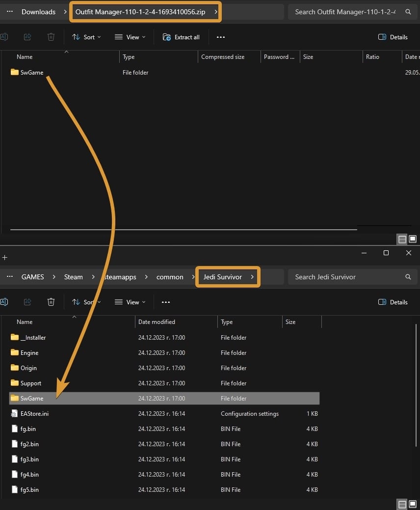
Task: Click the Outfit Manager zip breadcrumb
Action: [140, 12]
